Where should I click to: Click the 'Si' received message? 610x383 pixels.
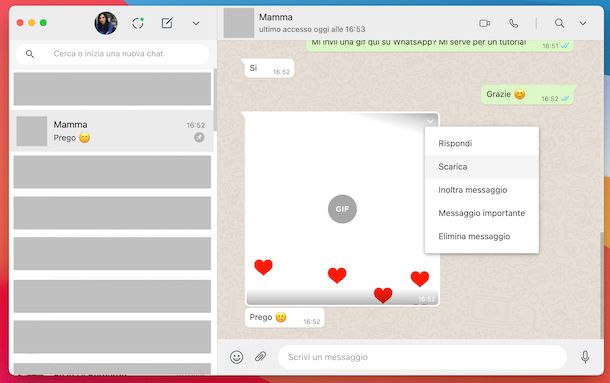[x=269, y=69]
